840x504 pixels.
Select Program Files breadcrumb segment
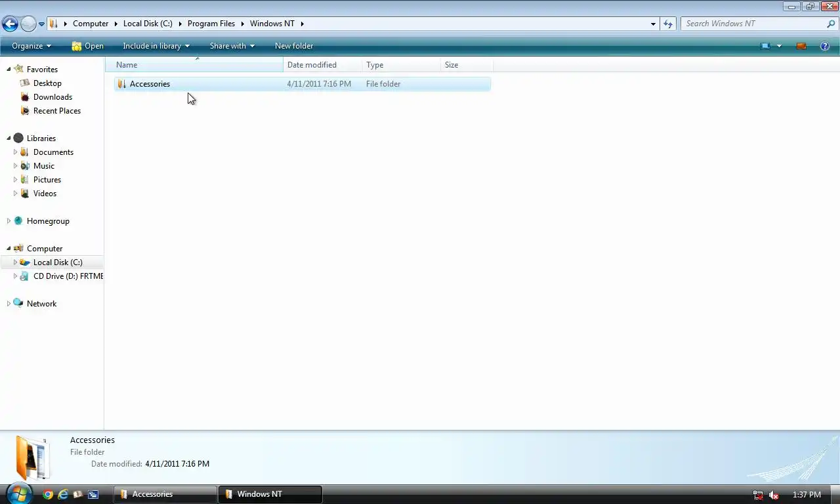[x=211, y=24]
